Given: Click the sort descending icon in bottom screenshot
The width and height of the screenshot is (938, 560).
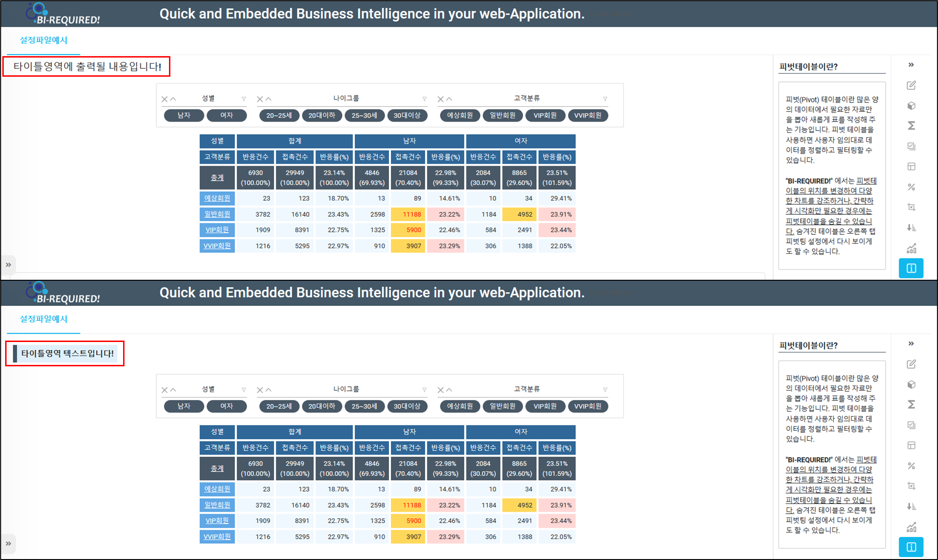Looking at the screenshot, I should [911, 507].
